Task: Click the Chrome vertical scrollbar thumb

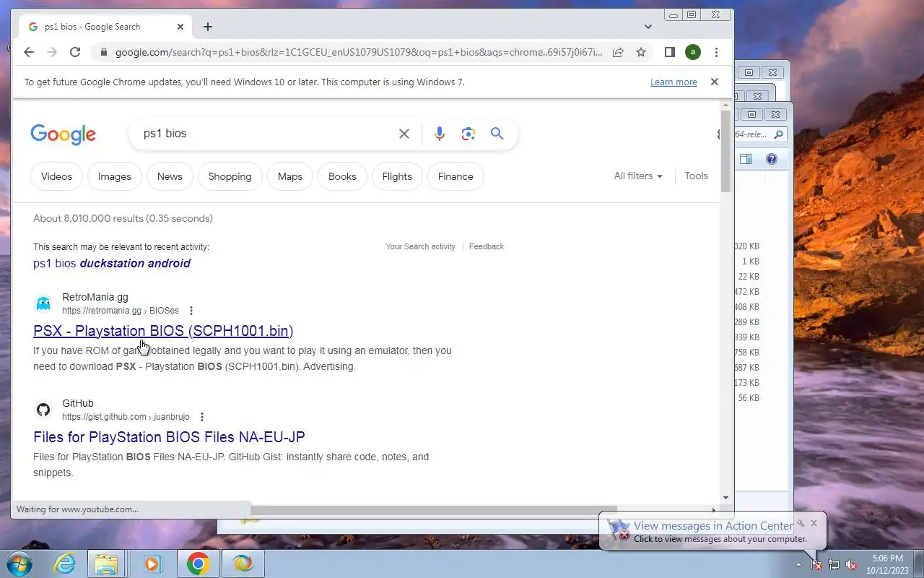Action: pos(725,152)
